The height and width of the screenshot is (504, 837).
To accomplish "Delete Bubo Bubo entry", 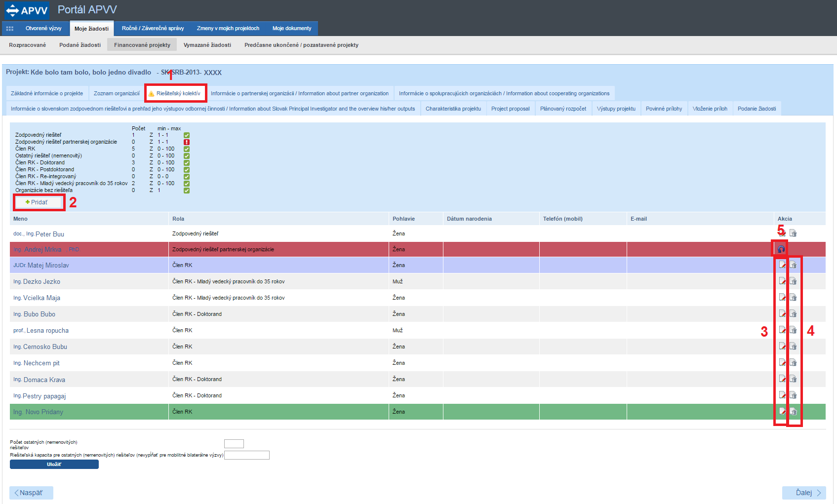I will click(x=793, y=313).
